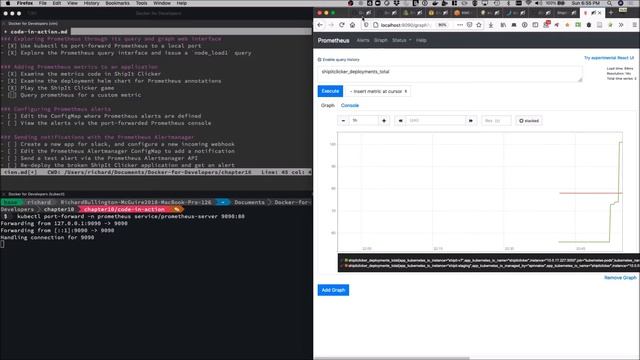Click terminal line with kubectl port-forward command
640x360 pixels.
pyautogui.click(x=131, y=216)
